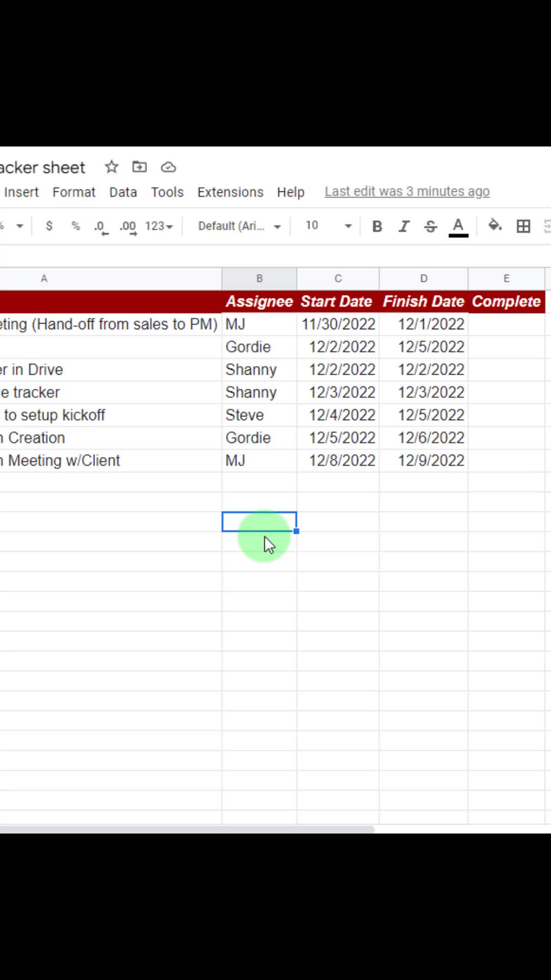
Task: Select the cell with 12/1/2022
Action: pyautogui.click(x=423, y=324)
